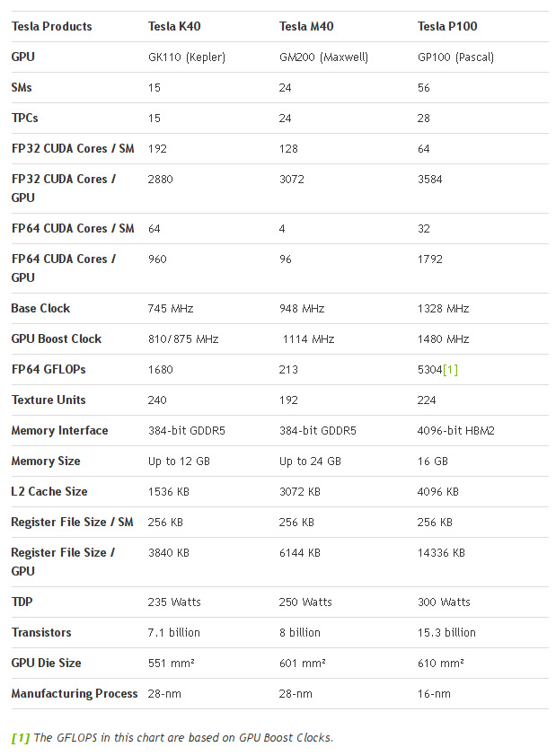Click the 16-nm process value
The width and height of the screenshot is (556, 756).
(x=434, y=694)
